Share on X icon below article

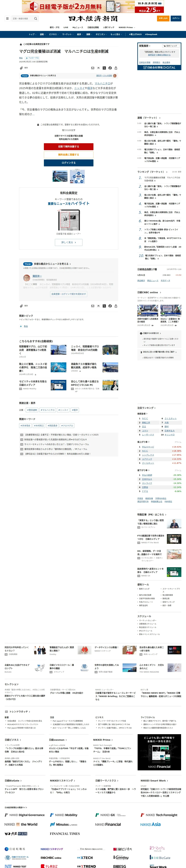pyautogui.click(x=104, y=306)
